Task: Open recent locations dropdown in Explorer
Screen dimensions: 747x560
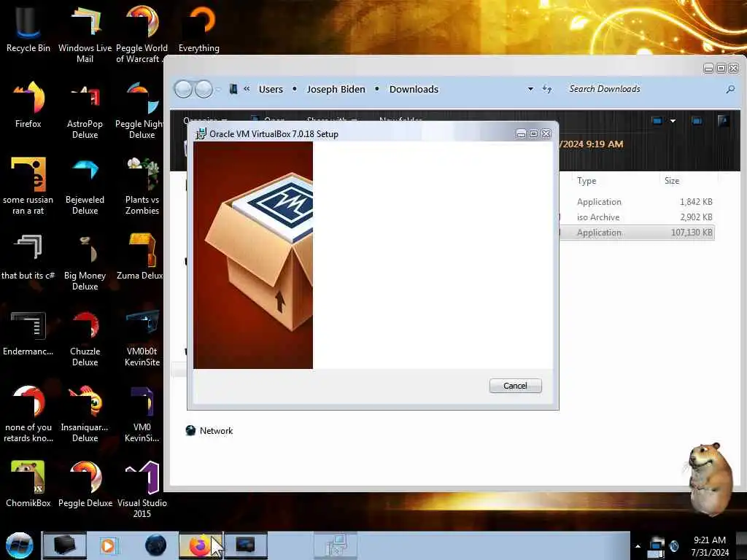Action: [x=218, y=89]
